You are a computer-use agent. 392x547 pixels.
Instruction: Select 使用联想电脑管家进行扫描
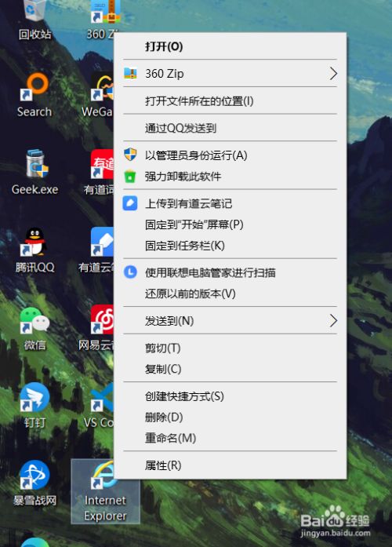click(230, 272)
